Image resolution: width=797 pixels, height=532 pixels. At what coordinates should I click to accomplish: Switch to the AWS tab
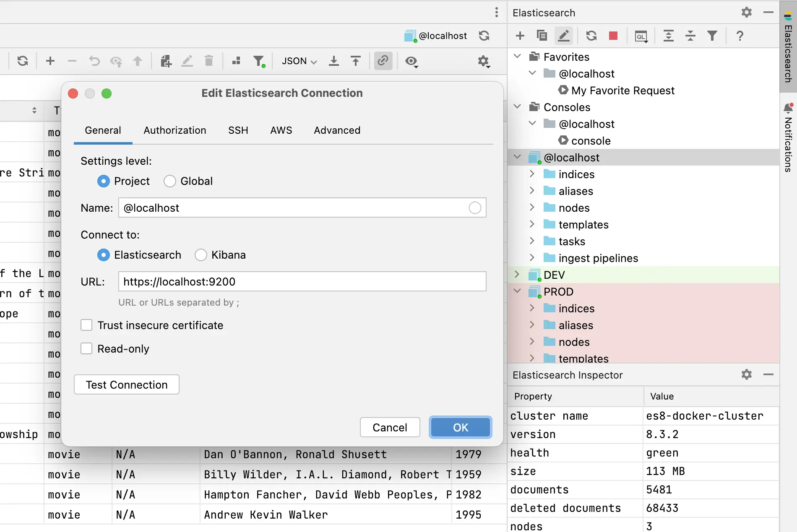[x=281, y=130]
